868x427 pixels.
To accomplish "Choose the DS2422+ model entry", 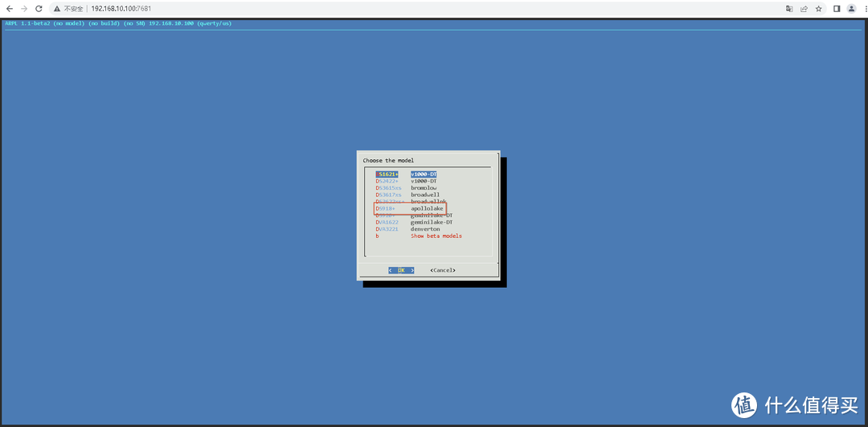I will click(x=407, y=181).
